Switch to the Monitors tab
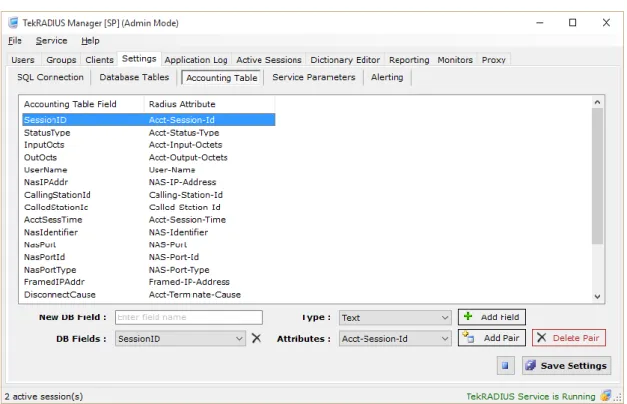Screen dimensions: 627x404 pyautogui.click(x=455, y=60)
